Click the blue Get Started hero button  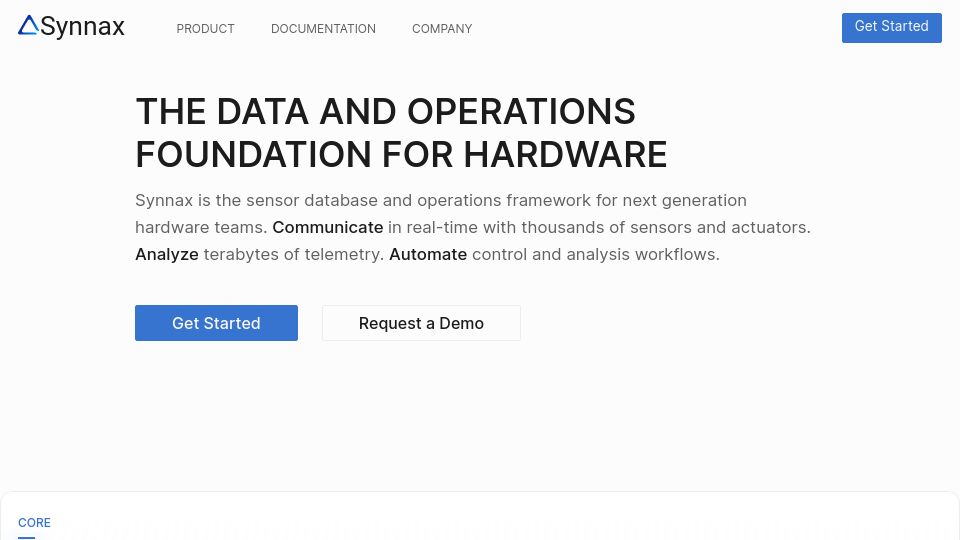(216, 323)
